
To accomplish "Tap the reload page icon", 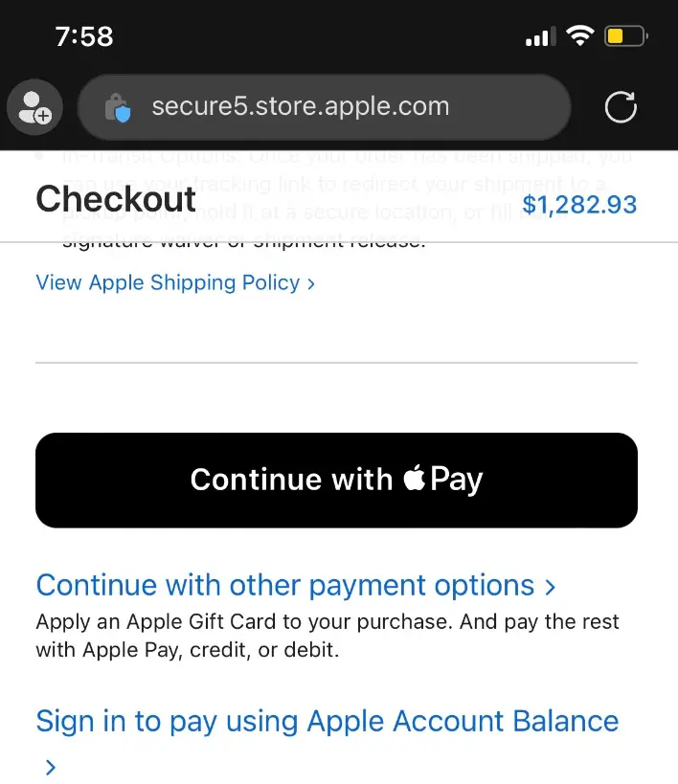I will [x=621, y=107].
